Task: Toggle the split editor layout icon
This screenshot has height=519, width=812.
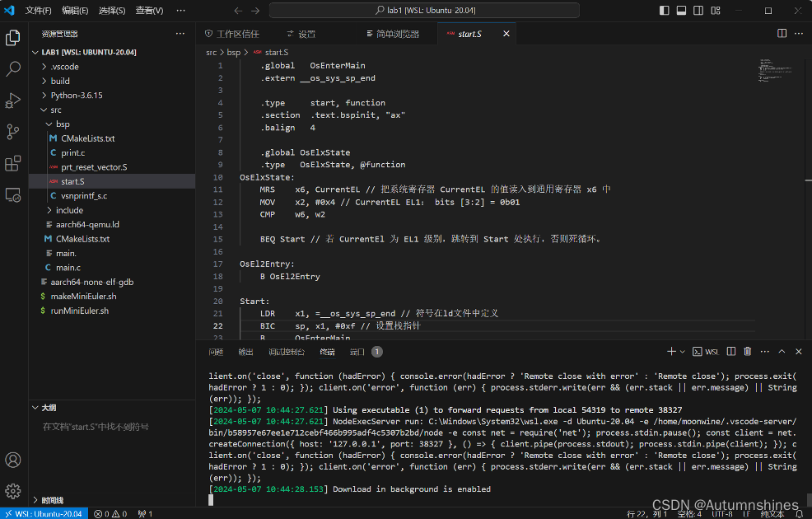Action: tap(781, 33)
